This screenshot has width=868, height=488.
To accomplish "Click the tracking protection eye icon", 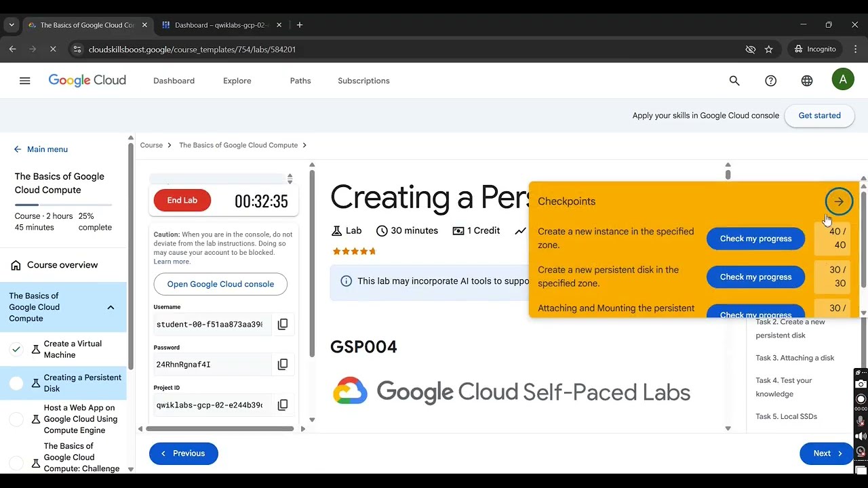I will coord(750,49).
